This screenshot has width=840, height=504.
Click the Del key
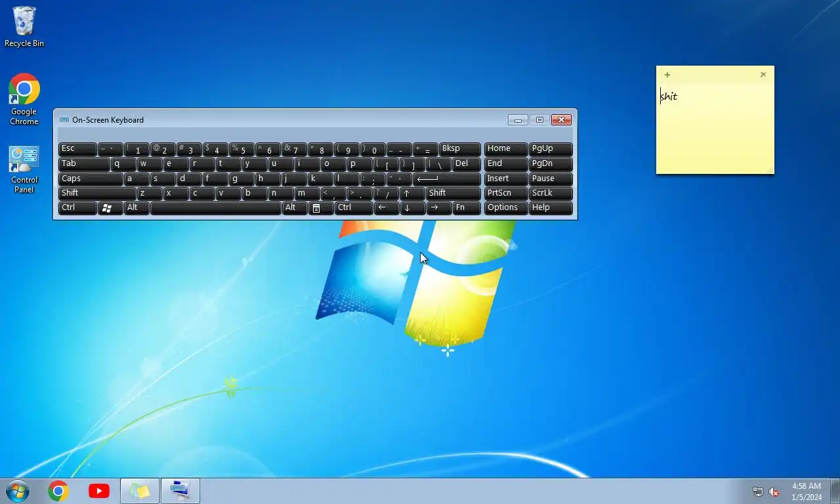pyautogui.click(x=467, y=164)
